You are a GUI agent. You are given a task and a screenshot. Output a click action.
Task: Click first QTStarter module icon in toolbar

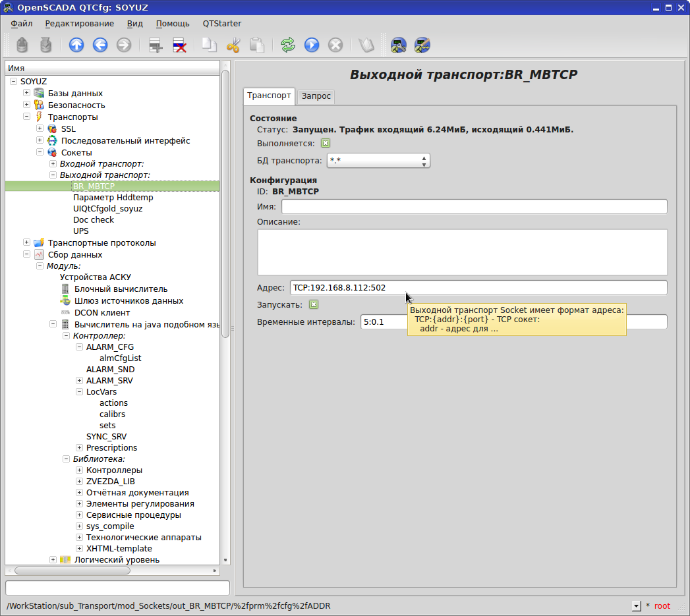point(398,45)
